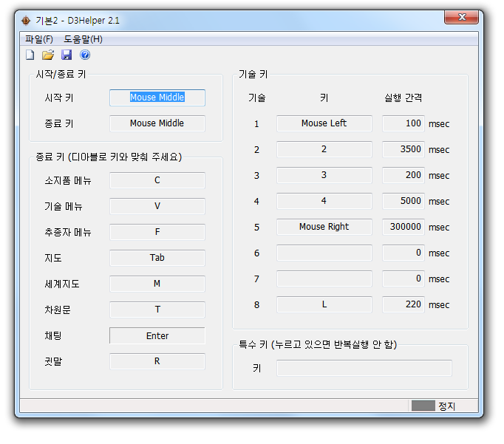Click the 실행 간격 column header

403,98
